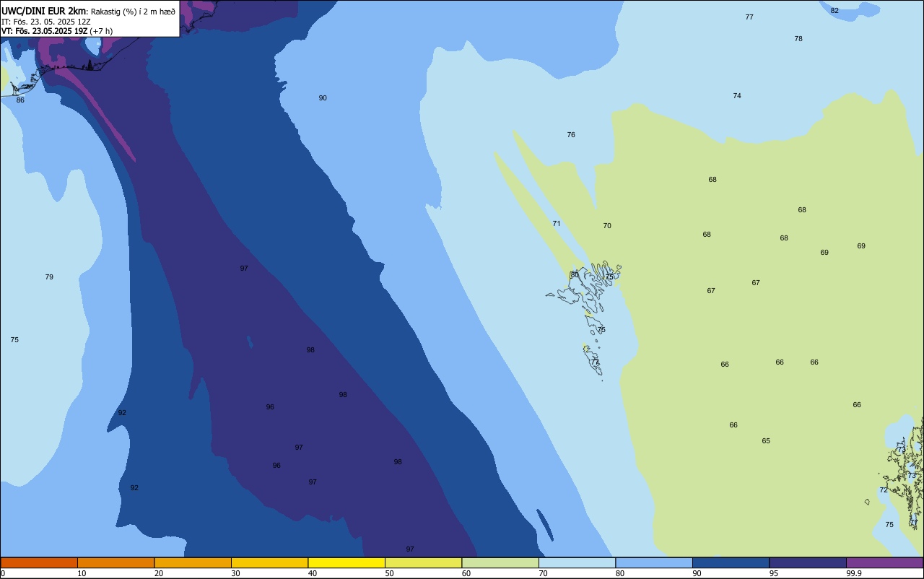Screen dimensions: 924x579
Task: Click the legend tick label '95'
Action: coord(774,573)
